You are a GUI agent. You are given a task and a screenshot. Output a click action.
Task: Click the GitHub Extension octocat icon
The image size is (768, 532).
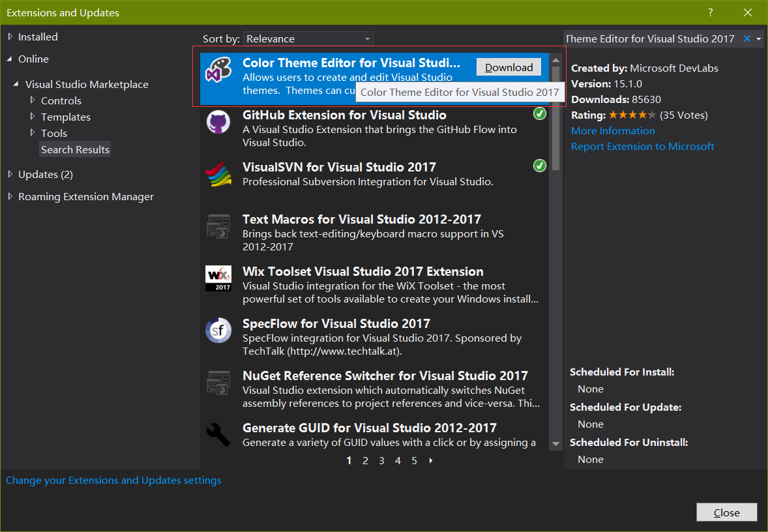[x=218, y=121]
